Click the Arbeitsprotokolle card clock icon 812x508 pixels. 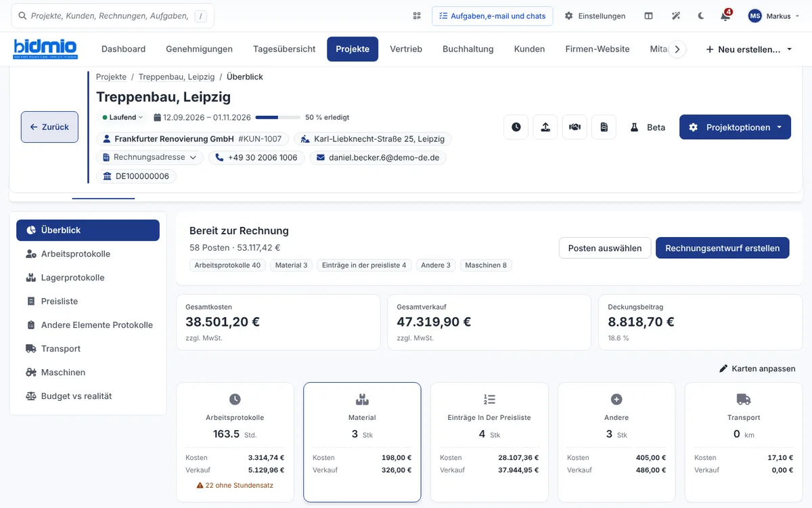click(x=235, y=400)
